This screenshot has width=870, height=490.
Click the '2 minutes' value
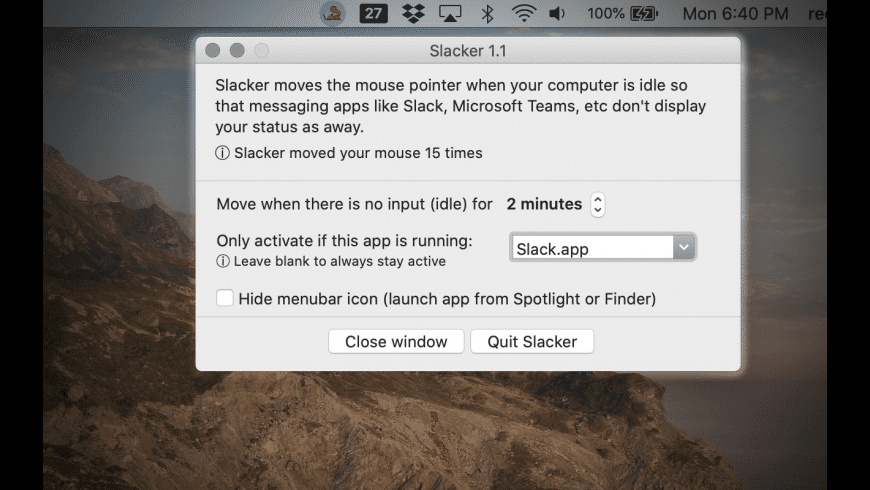point(544,204)
